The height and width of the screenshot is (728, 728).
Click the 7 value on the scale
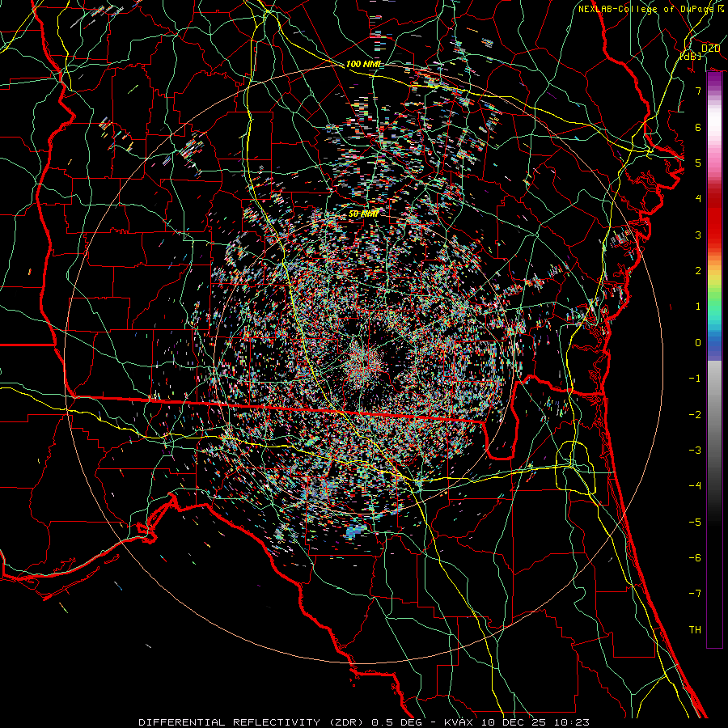point(698,91)
